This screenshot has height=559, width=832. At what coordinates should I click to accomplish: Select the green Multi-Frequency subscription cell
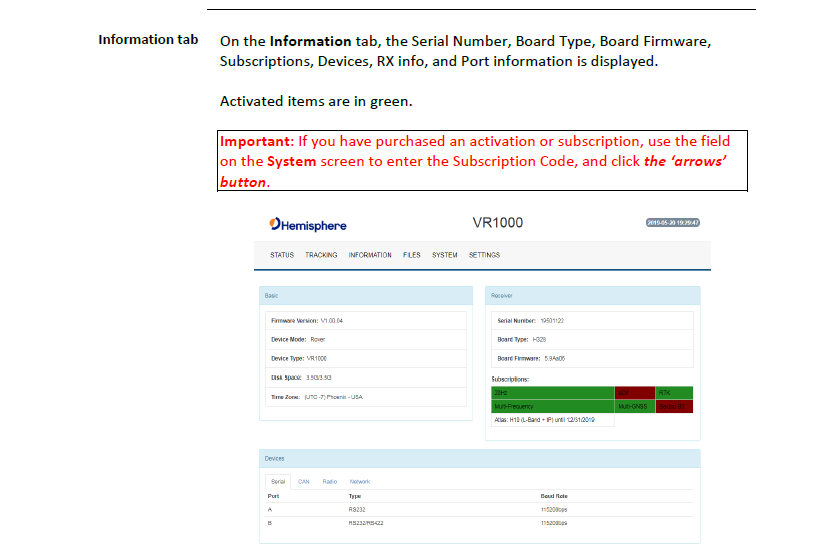(x=551, y=407)
